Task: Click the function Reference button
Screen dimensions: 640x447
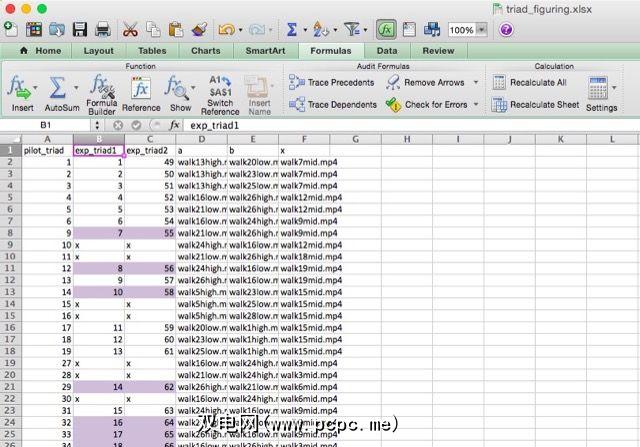Action: click(141, 94)
